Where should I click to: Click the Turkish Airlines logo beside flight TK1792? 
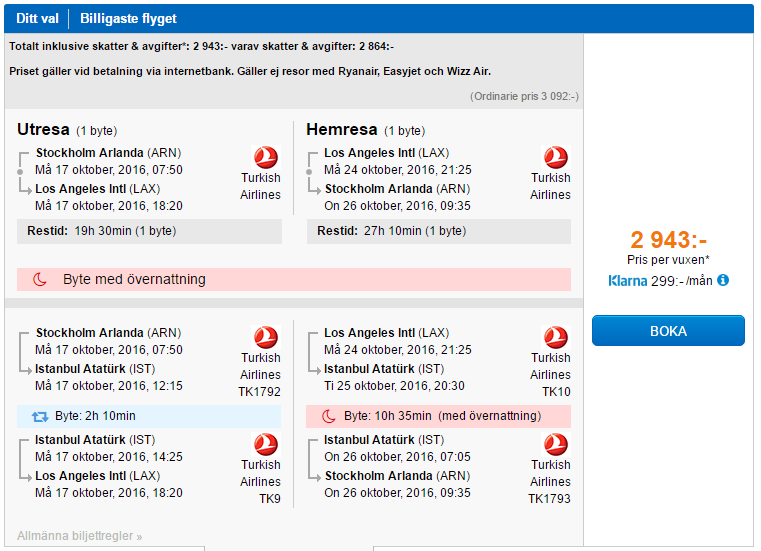(266, 337)
